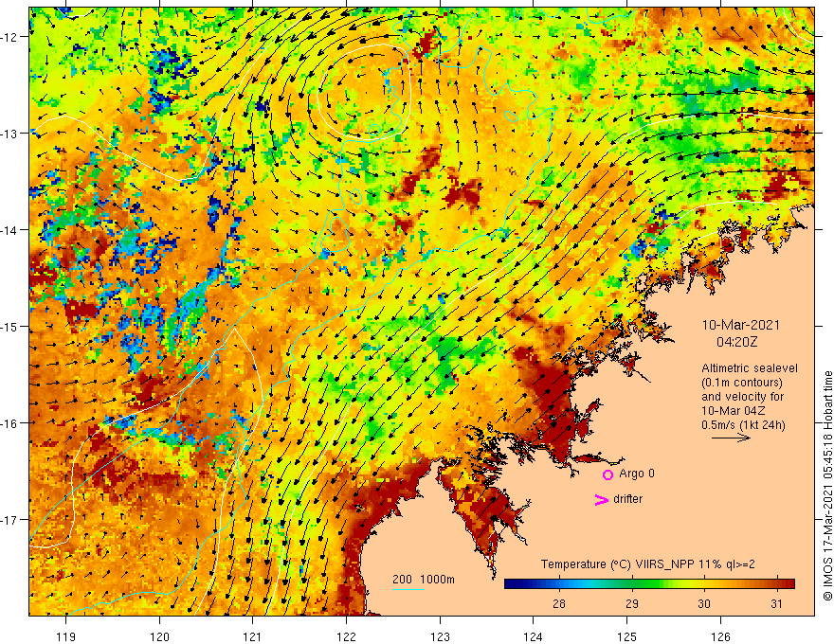Click the date label 10-Mar-2021
This screenshot has width=834, height=644.
click(741, 325)
